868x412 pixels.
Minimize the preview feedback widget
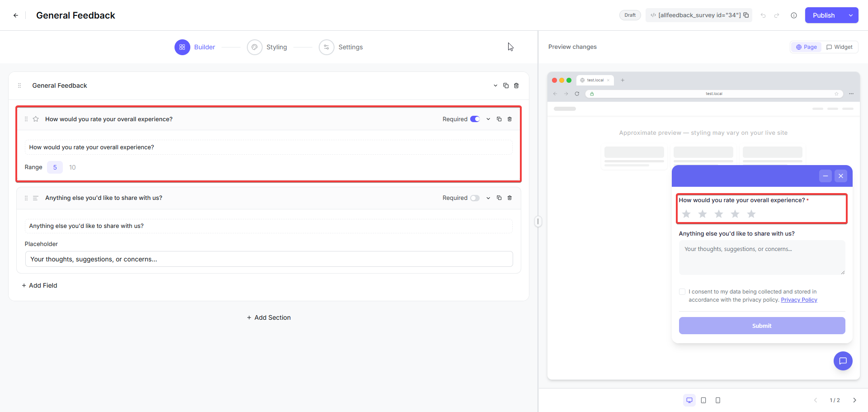click(826, 176)
